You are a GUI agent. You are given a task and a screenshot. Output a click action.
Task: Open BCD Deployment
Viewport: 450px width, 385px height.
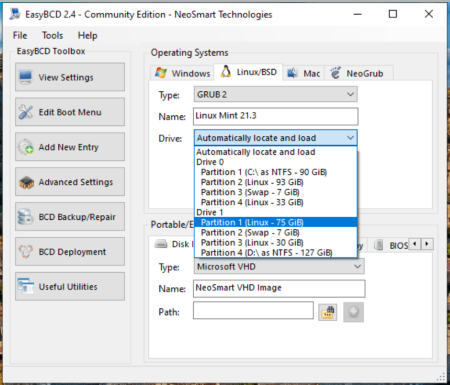(70, 252)
